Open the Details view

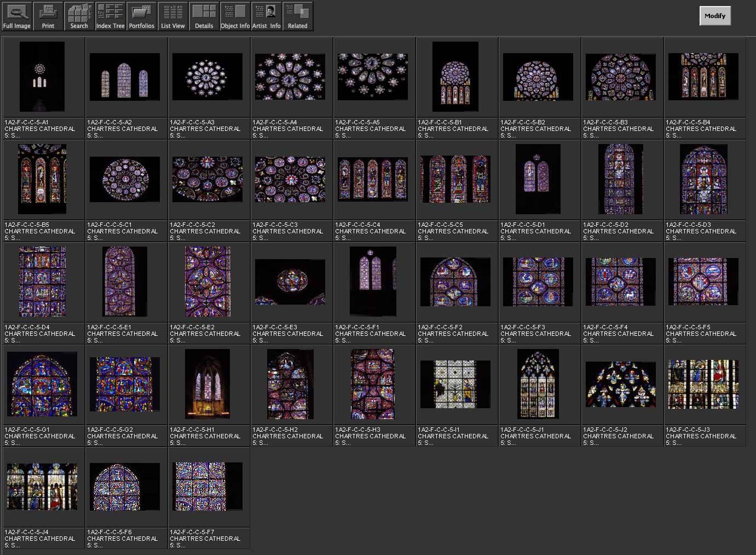204,16
